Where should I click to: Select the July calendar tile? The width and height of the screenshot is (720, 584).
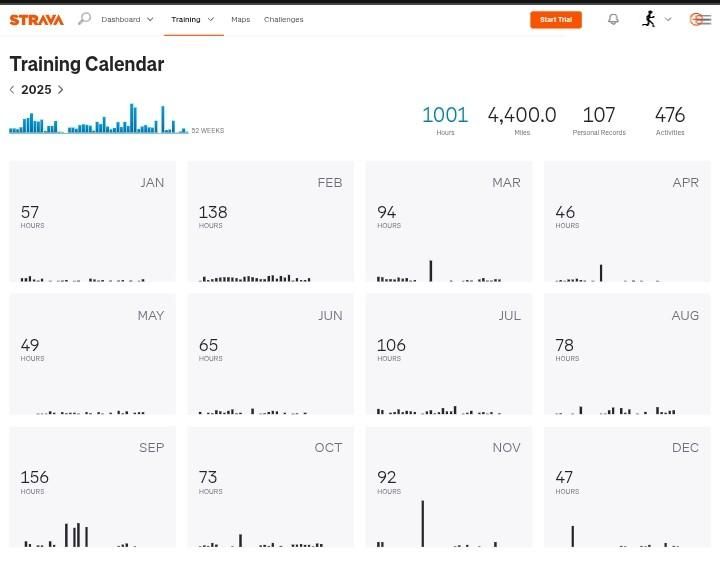(x=448, y=354)
